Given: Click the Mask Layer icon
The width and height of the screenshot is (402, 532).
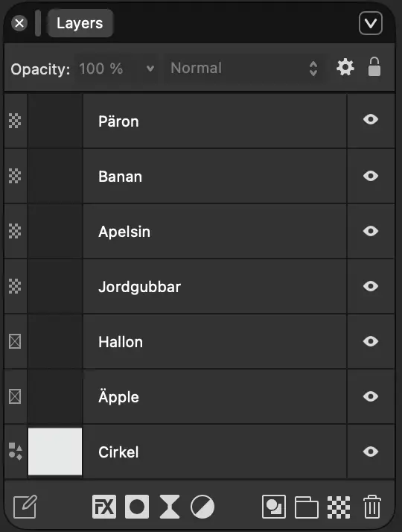Looking at the screenshot, I should 137,507.
